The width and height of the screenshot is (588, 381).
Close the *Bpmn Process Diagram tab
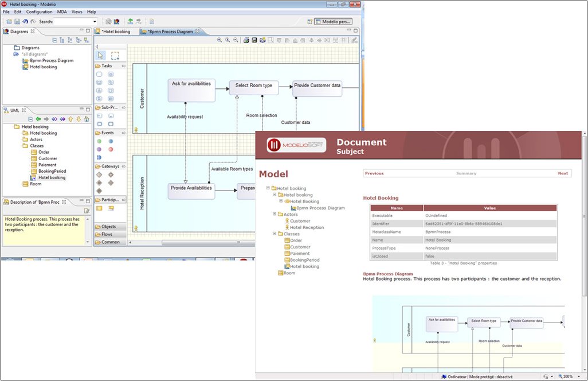(198, 31)
